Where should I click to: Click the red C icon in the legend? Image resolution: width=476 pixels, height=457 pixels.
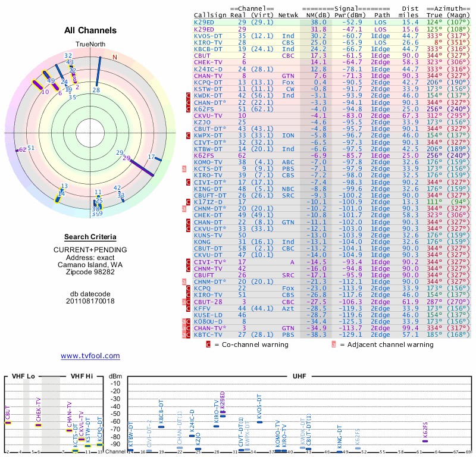pos(208,345)
